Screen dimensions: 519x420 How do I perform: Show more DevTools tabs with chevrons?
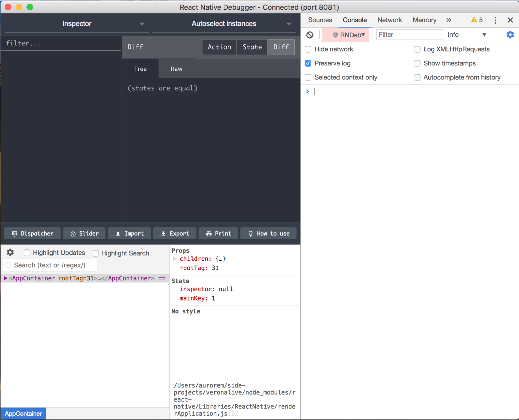tap(449, 20)
